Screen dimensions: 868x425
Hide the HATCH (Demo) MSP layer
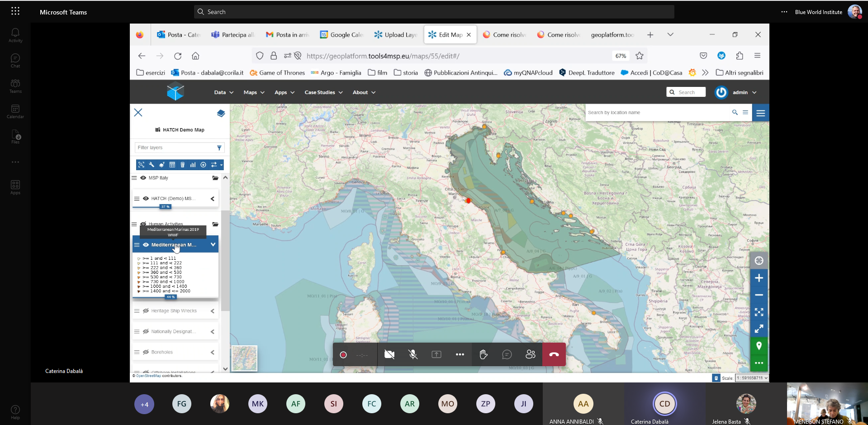146,199
